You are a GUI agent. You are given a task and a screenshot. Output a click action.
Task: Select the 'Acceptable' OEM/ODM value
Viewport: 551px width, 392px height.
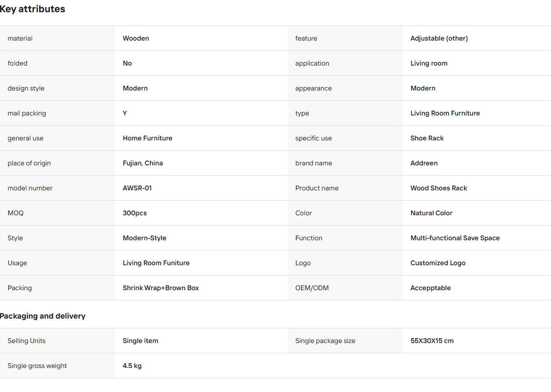(x=431, y=288)
